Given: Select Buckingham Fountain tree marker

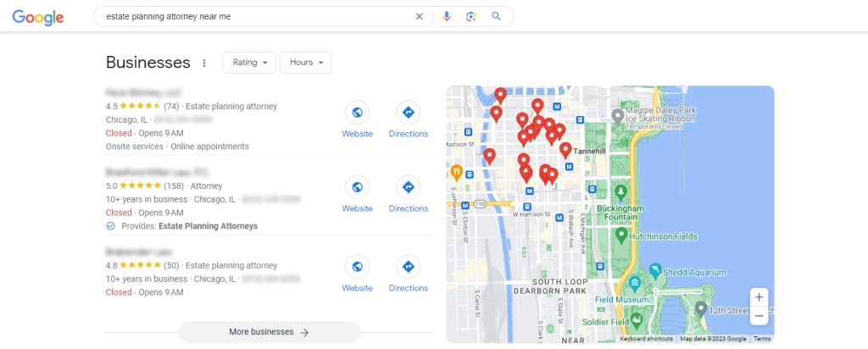Looking at the screenshot, I should (621, 192).
